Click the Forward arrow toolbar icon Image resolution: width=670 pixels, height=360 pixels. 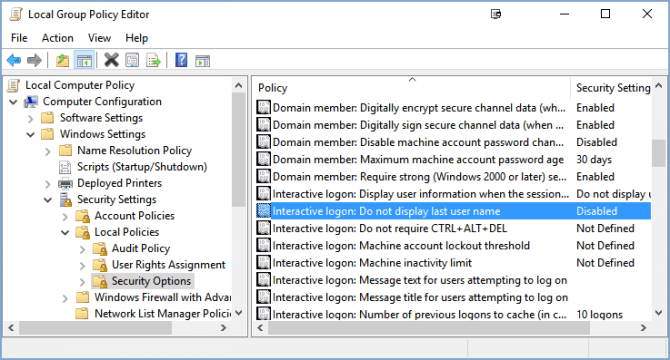(34, 60)
